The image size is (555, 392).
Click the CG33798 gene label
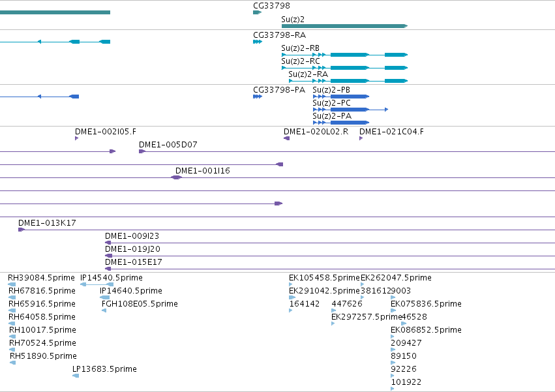[271, 6]
